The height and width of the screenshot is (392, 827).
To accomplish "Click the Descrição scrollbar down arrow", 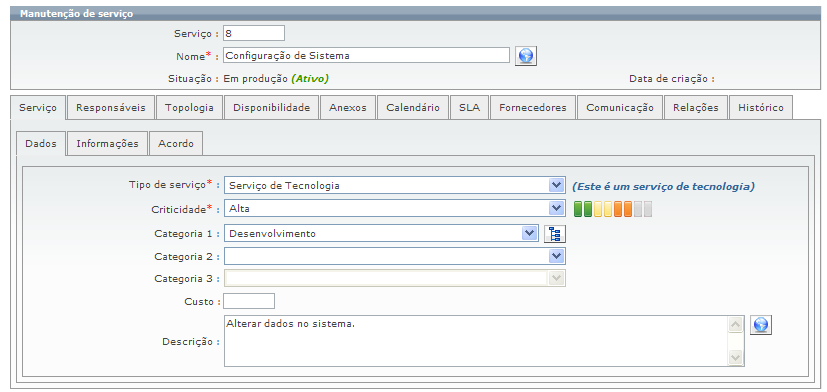I will (x=735, y=357).
